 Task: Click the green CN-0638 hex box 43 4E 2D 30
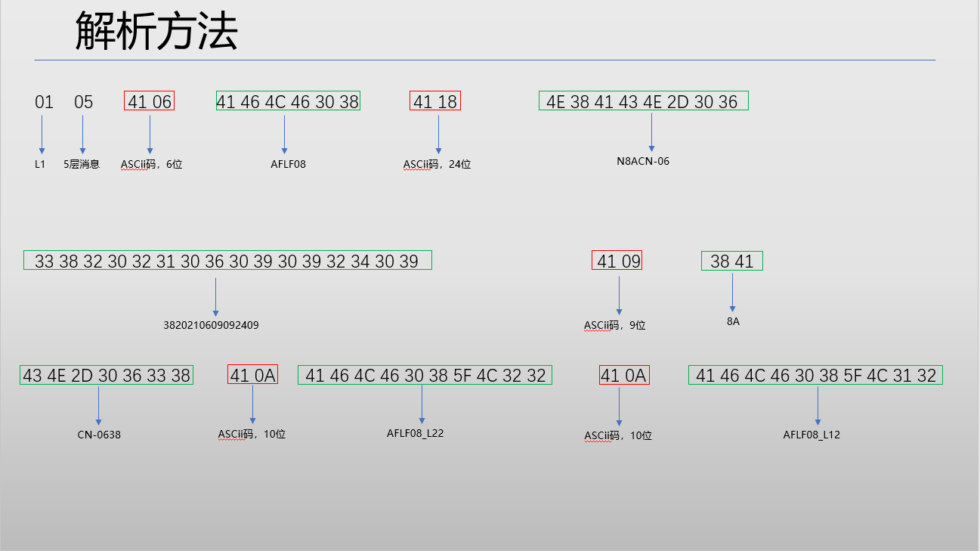[106, 374]
